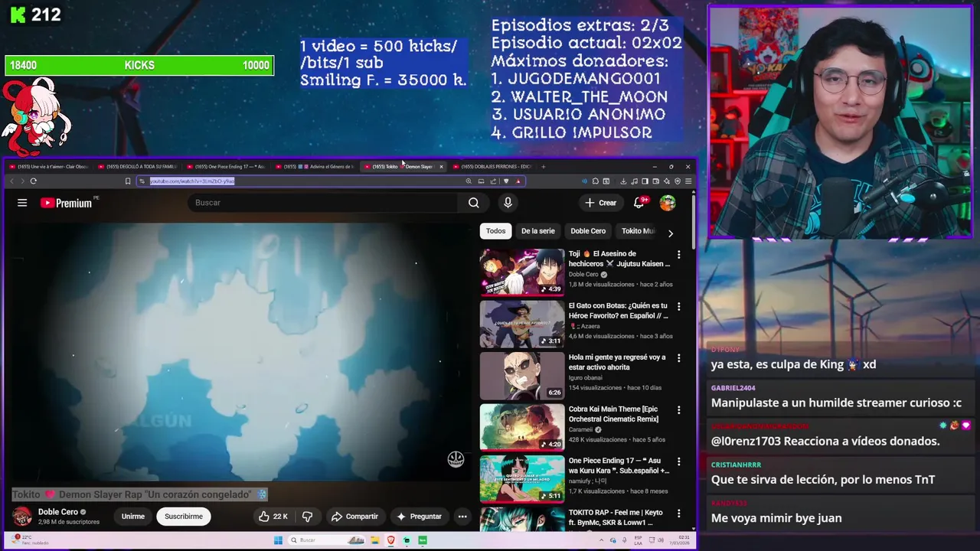Screen dimensions: 980x551
Task: Bookmark this page with bookmark icon
Action: pyautogui.click(x=128, y=181)
